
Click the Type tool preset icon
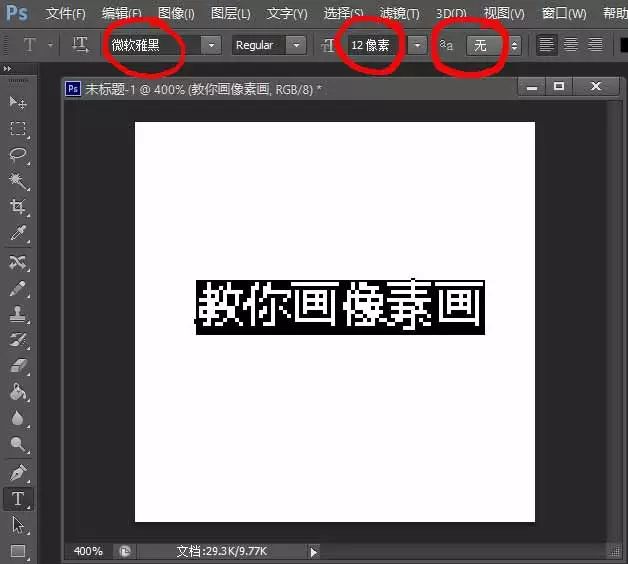click(x=30, y=45)
